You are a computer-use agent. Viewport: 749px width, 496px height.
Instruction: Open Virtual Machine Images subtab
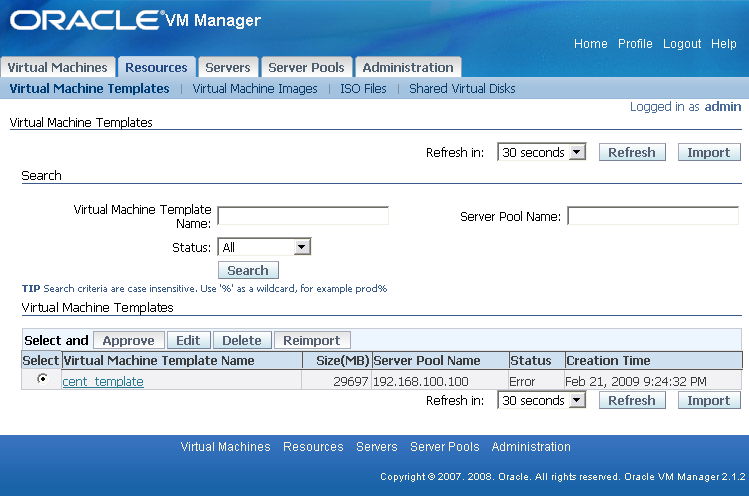click(255, 88)
